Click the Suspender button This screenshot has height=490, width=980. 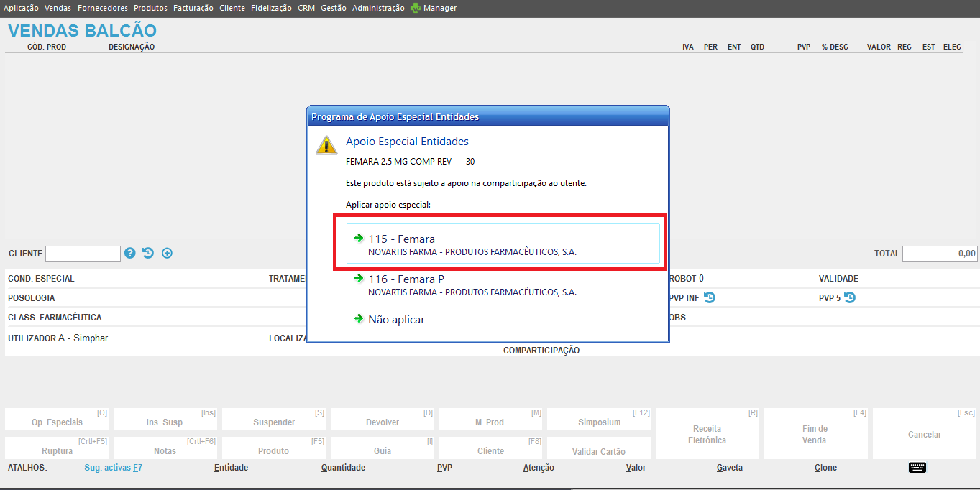click(x=275, y=420)
